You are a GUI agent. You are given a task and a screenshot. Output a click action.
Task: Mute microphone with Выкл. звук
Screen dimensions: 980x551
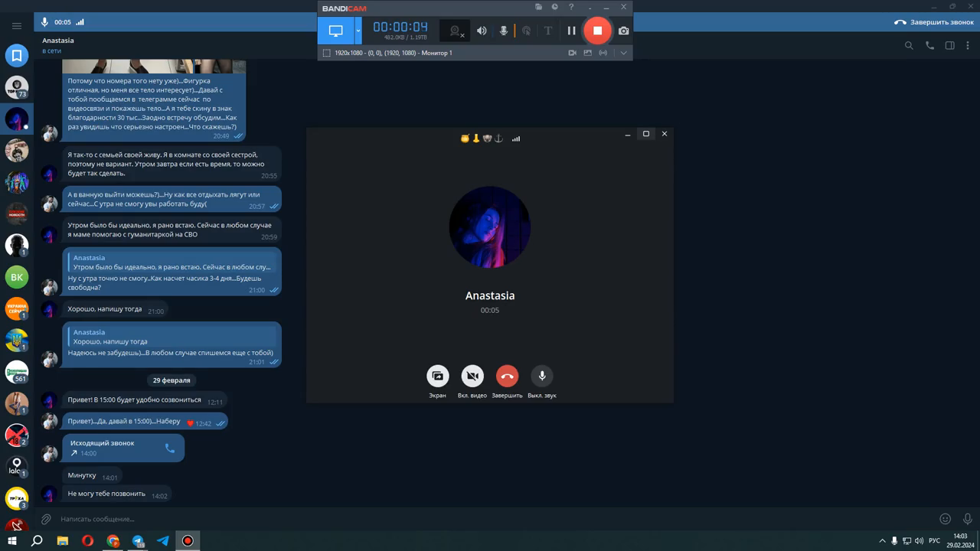[541, 376]
